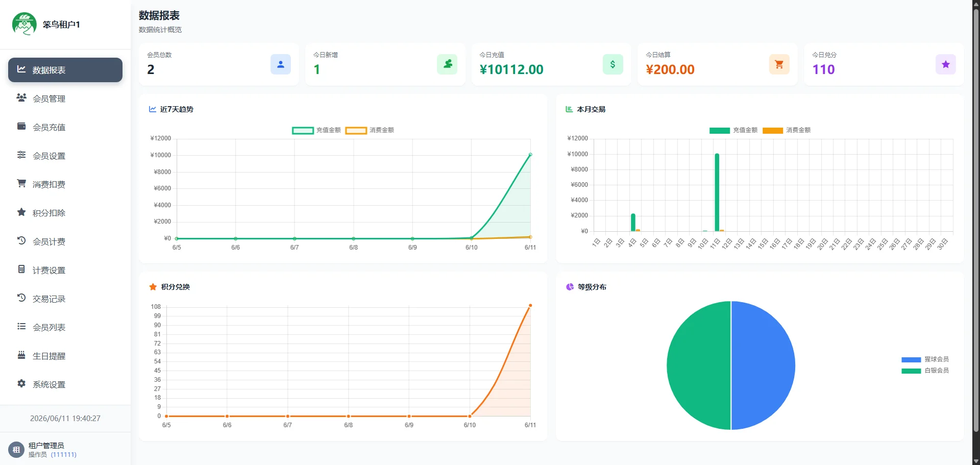
Task: Click the list icon beside 会员列表
Action: coord(21,326)
